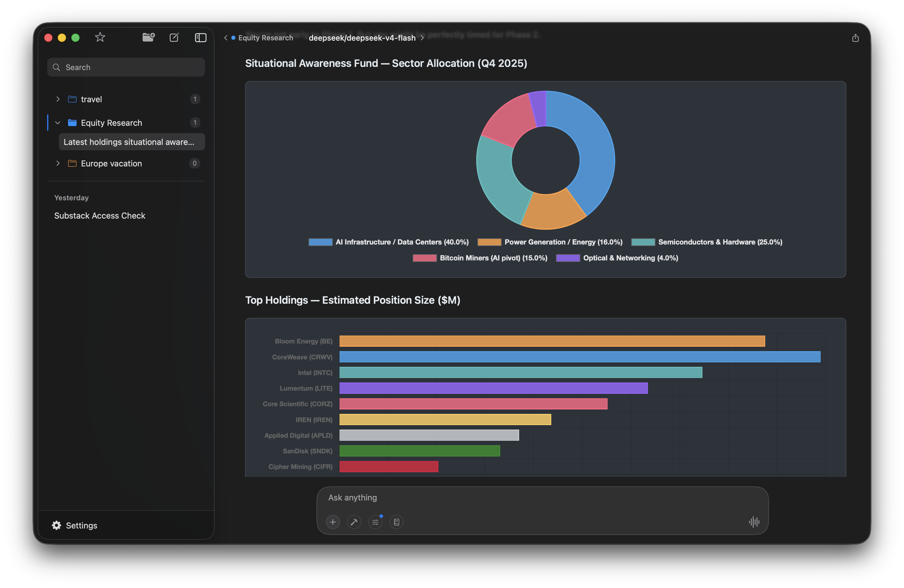Image resolution: width=904 pixels, height=588 pixels.
Task: Focus the Search field in sidebar
Action: coord(126,67)
